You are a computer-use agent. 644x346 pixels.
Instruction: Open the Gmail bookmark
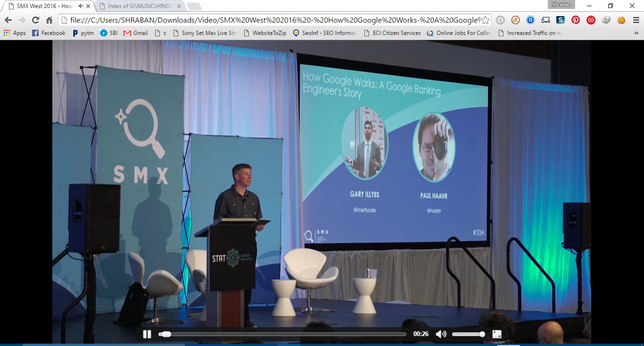136,33
